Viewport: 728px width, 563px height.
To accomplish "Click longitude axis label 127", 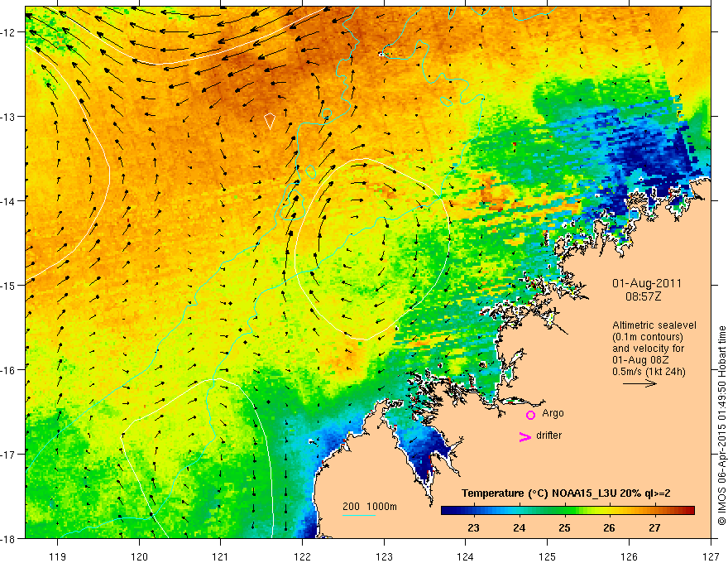I will click(x=711, y=556).
